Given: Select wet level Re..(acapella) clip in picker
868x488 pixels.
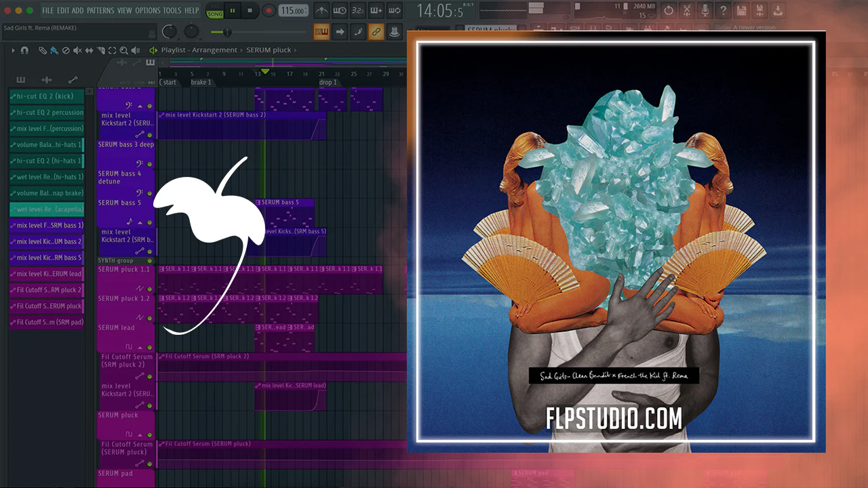Looking at the screenshot, I should (x=46, y=209).
